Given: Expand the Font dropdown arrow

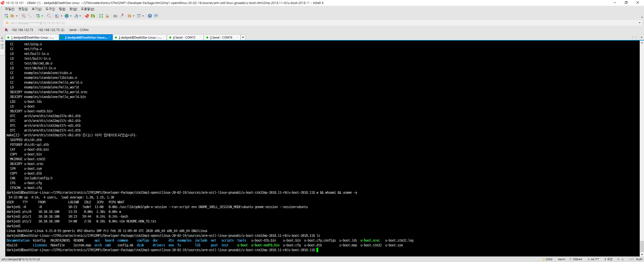Looking at the screenshot, I should pos(80,16).
